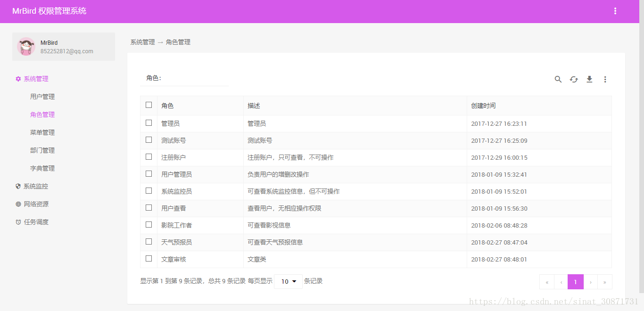This screenshot has height=311, width=644.
Task: Expand the 任务调度 menu section
Action: coord(36,222)
